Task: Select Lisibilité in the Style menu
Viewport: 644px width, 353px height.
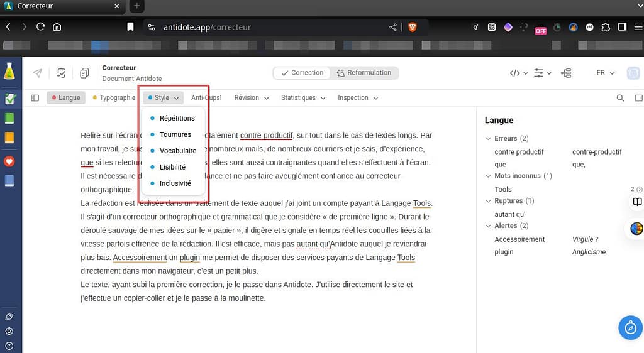Action: click(172, 167)
